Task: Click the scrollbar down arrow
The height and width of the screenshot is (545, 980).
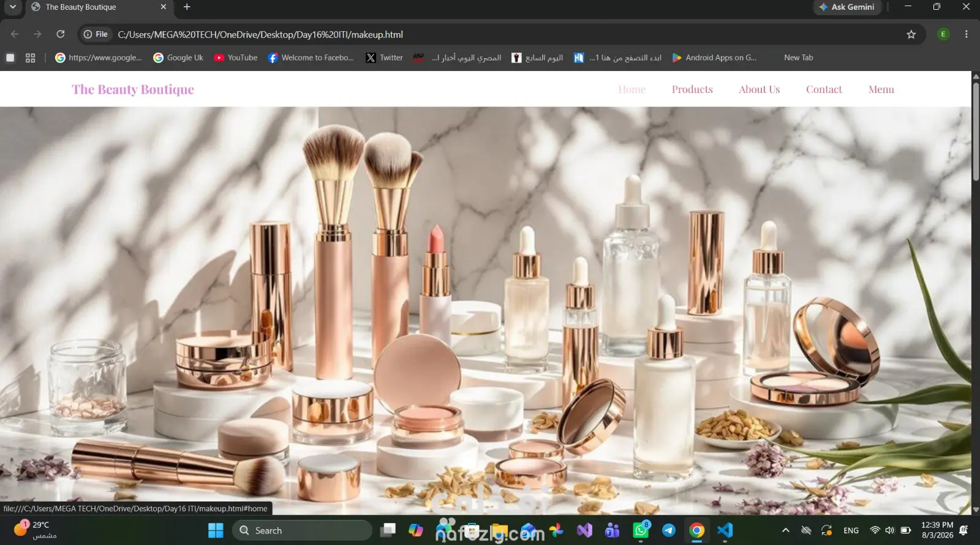Action: point(976,509)
